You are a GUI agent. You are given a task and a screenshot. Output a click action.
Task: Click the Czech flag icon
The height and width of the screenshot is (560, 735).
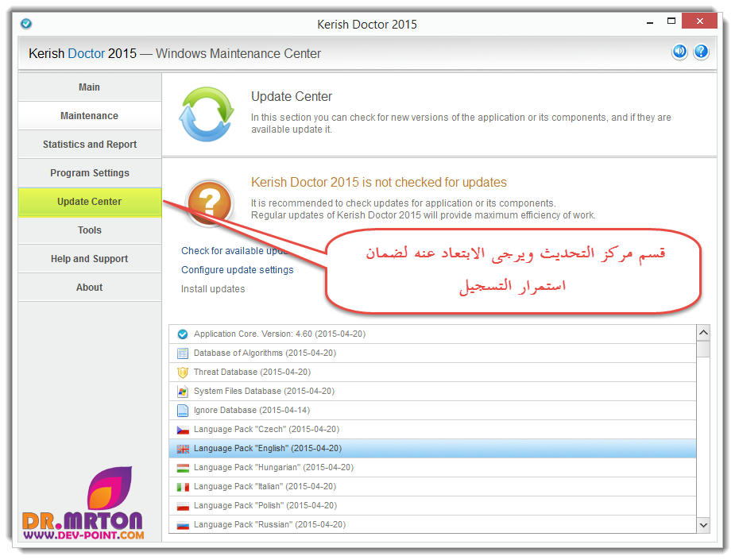tap(183, 430)
